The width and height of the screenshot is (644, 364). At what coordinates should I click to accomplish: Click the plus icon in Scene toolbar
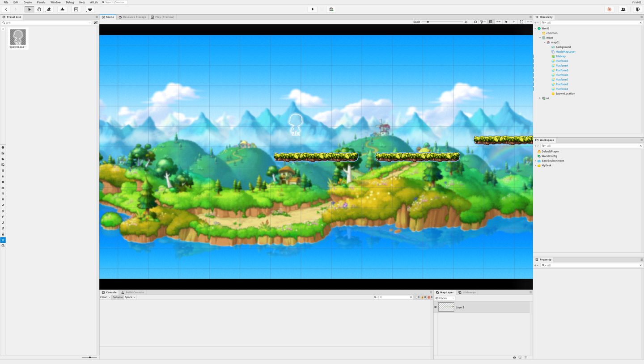point(514,22)
